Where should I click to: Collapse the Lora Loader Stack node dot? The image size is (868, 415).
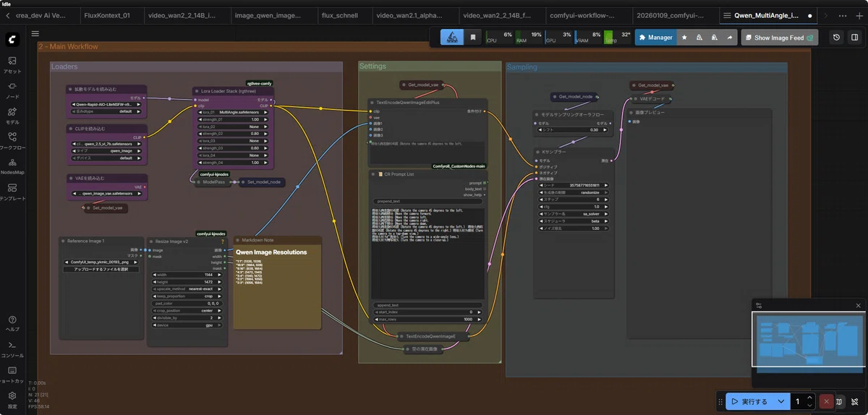tap(198, 91)
